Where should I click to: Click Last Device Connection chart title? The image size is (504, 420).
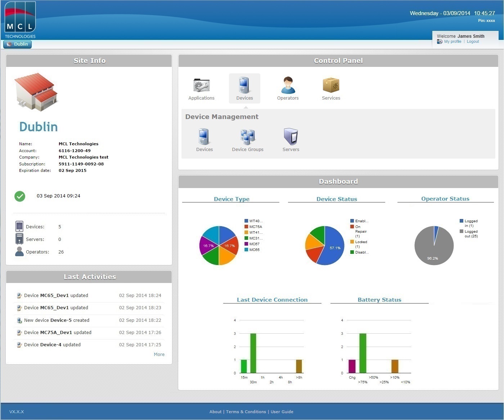click(272, 300)
